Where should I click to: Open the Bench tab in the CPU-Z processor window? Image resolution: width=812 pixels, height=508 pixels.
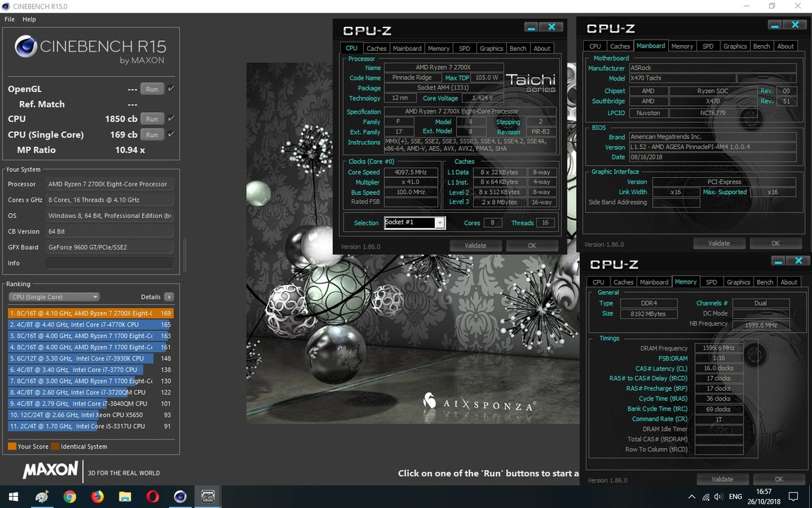[x=518, y=48]
